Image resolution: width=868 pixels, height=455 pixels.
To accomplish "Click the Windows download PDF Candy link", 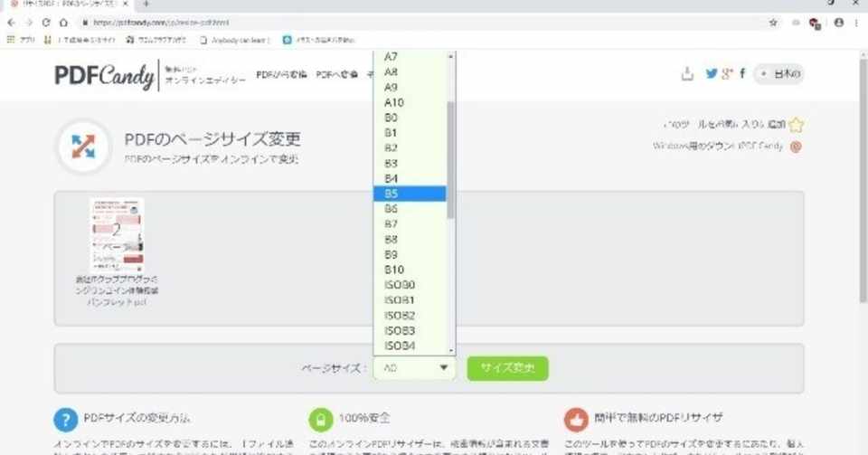I will (x=718, y=147).
